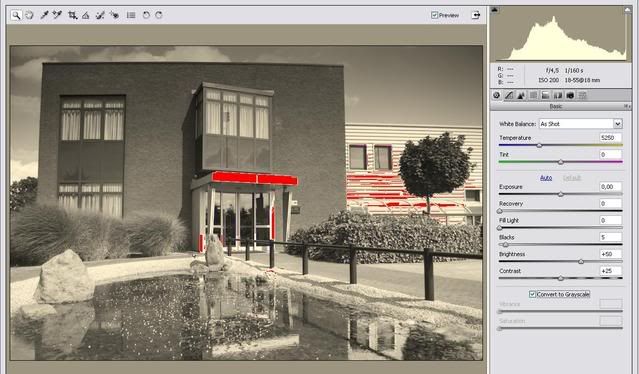Select the Red Eye Removal tool

115,15
